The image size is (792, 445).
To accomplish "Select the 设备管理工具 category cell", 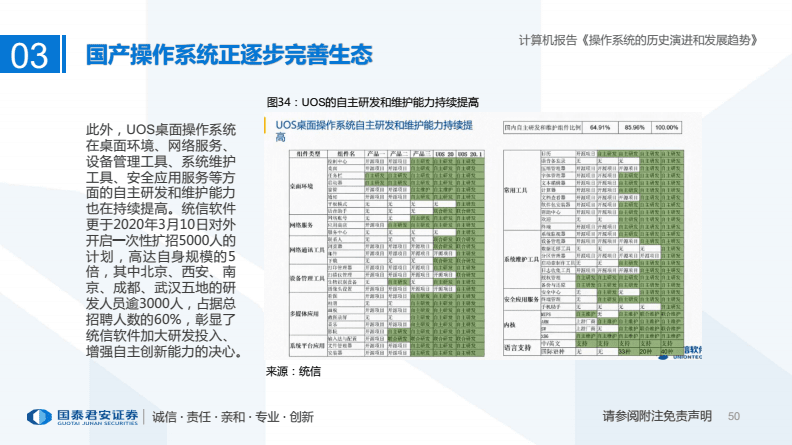I will tap(308, 278).
